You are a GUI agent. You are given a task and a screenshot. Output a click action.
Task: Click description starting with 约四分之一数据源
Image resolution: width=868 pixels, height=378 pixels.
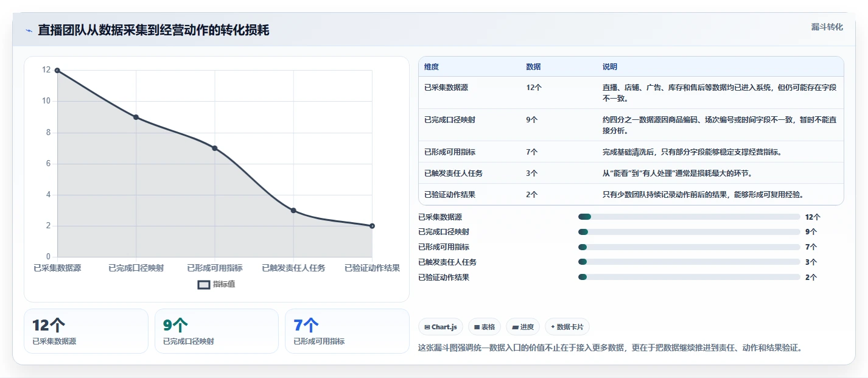719,125
